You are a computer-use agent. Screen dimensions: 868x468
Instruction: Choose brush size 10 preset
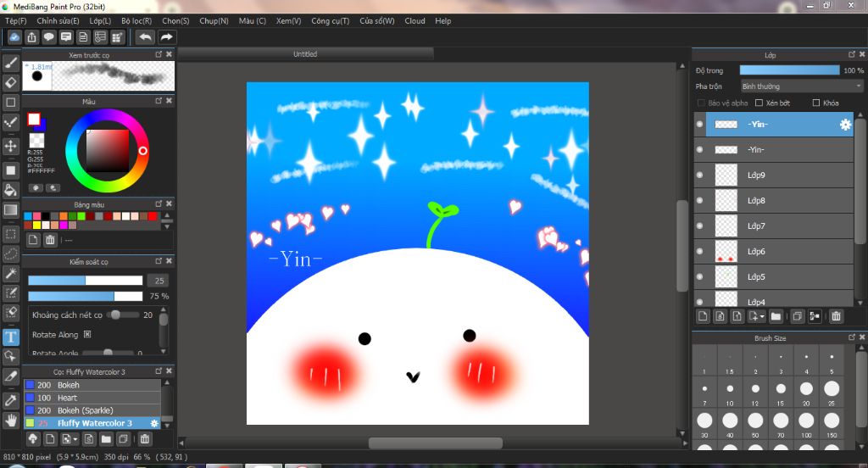pyautogui.click(x=730, y=393)
